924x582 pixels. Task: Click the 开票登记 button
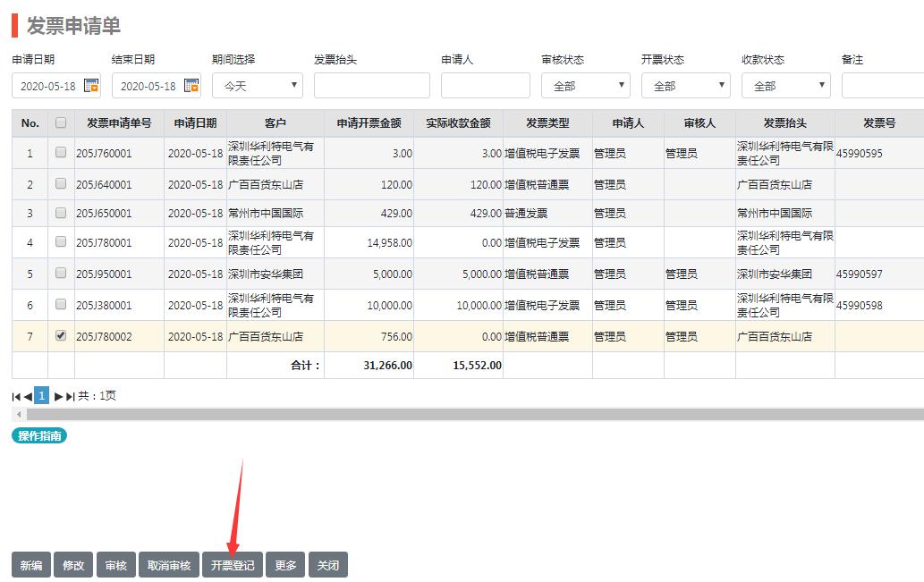pyautogui.click(x=233, y=565)
